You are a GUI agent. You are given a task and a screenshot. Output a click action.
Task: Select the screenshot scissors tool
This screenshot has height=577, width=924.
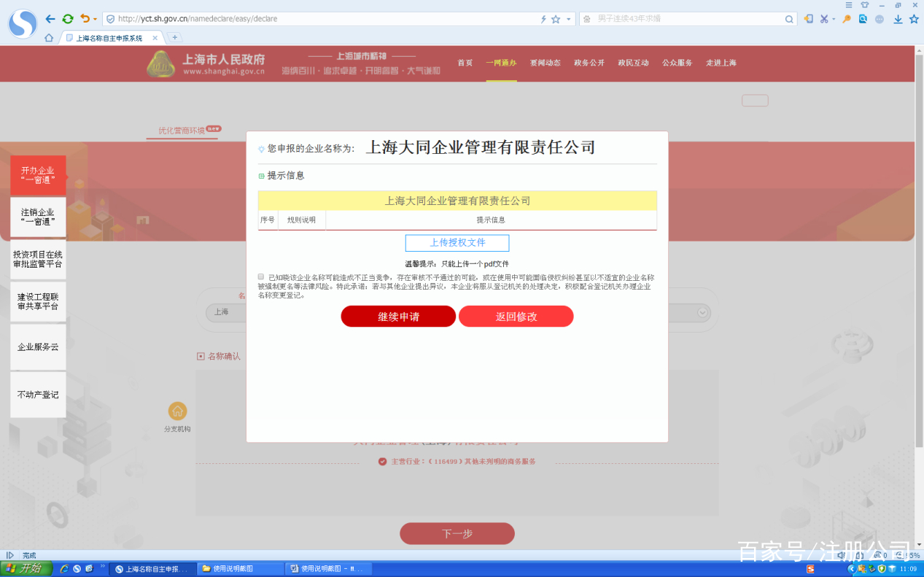[824, 19]
